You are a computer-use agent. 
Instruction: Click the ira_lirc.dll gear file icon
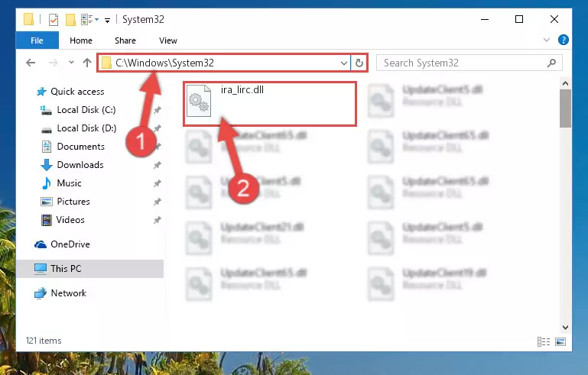tap(199, 100)
